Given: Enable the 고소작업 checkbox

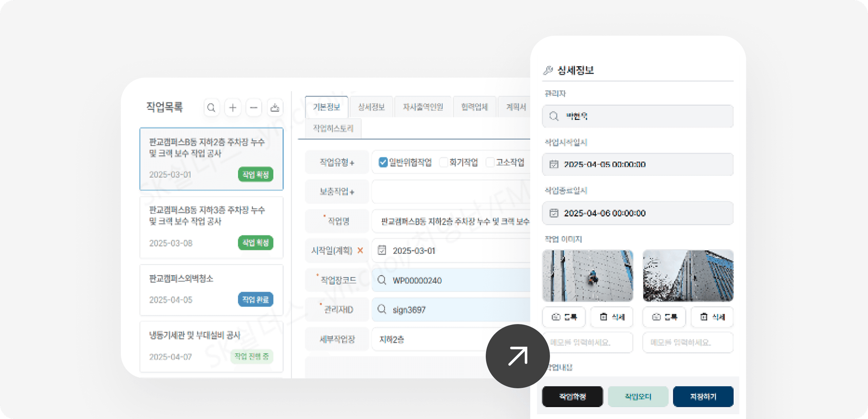Looking at the screenshot, I should tap(491, 162).
